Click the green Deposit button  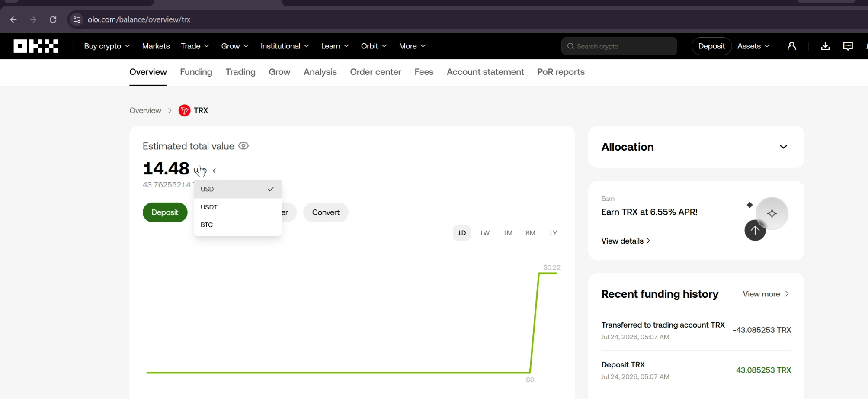[165, 212]
